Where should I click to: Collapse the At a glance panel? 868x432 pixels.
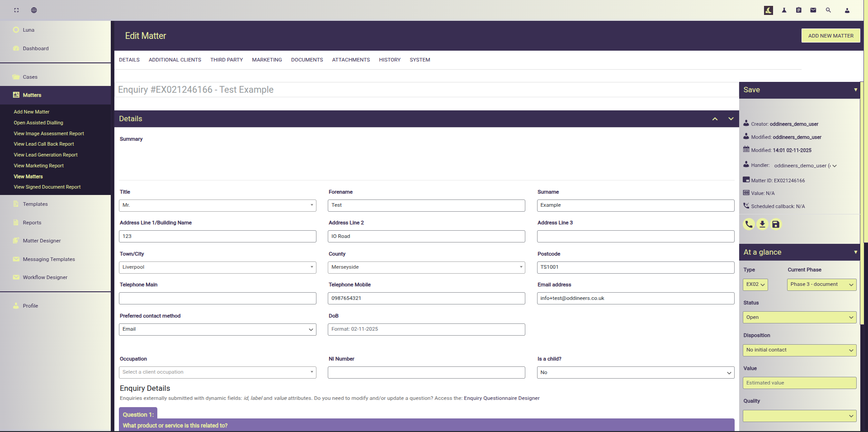[855, 252]
